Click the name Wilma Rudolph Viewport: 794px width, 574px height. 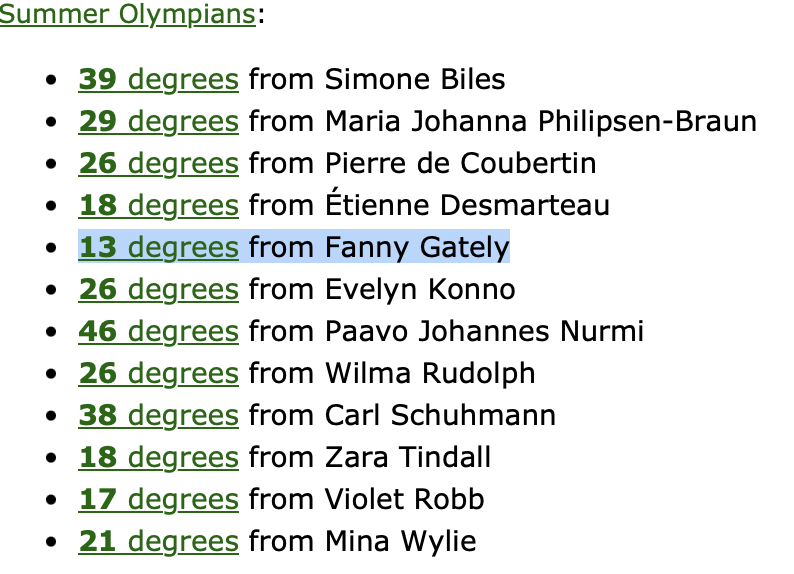click(430, 374)
